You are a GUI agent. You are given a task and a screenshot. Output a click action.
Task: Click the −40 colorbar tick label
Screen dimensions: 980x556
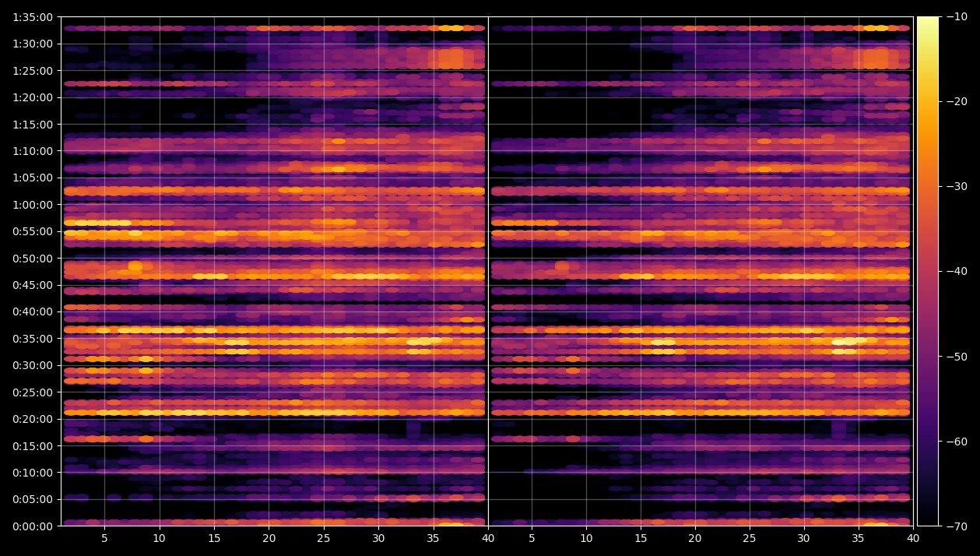pyautogui.click(x=957, y=272)
